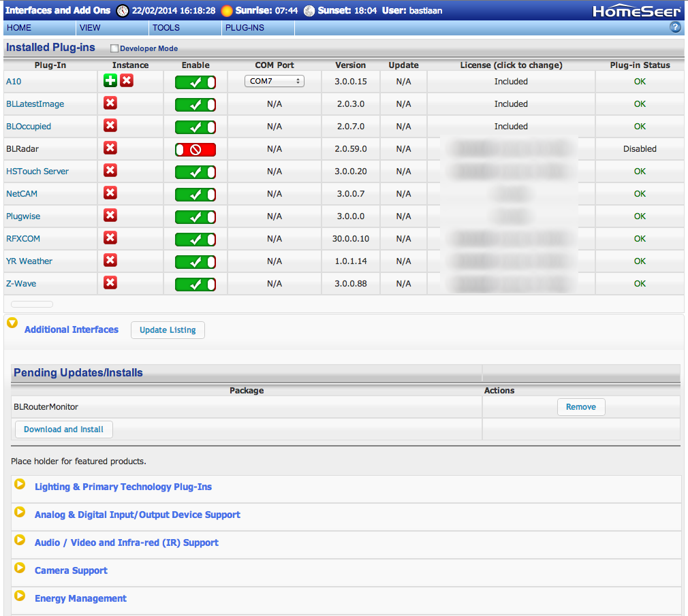Open the BLLatestImage plug-in link
Screen dimensions: 688x616
click(x=35, y=104)
